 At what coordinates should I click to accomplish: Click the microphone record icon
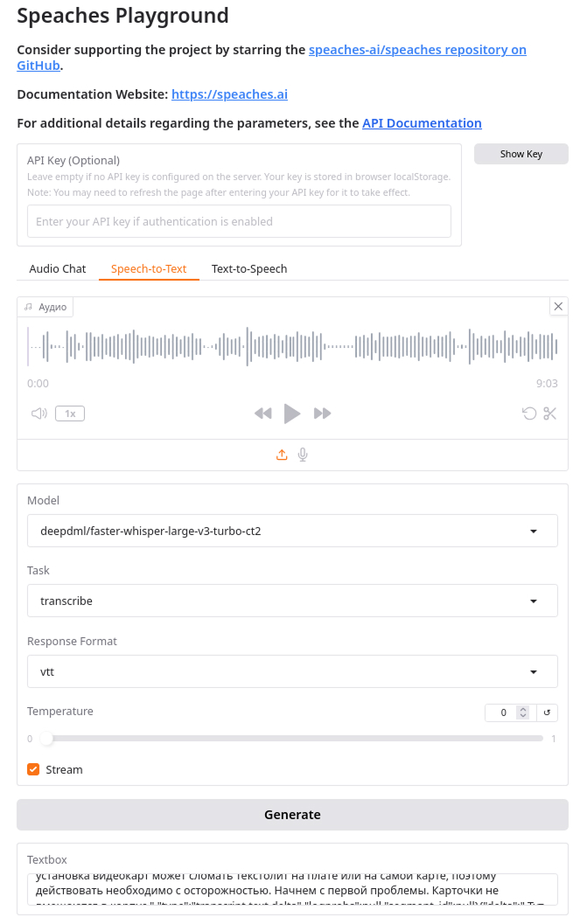point(303,455)
